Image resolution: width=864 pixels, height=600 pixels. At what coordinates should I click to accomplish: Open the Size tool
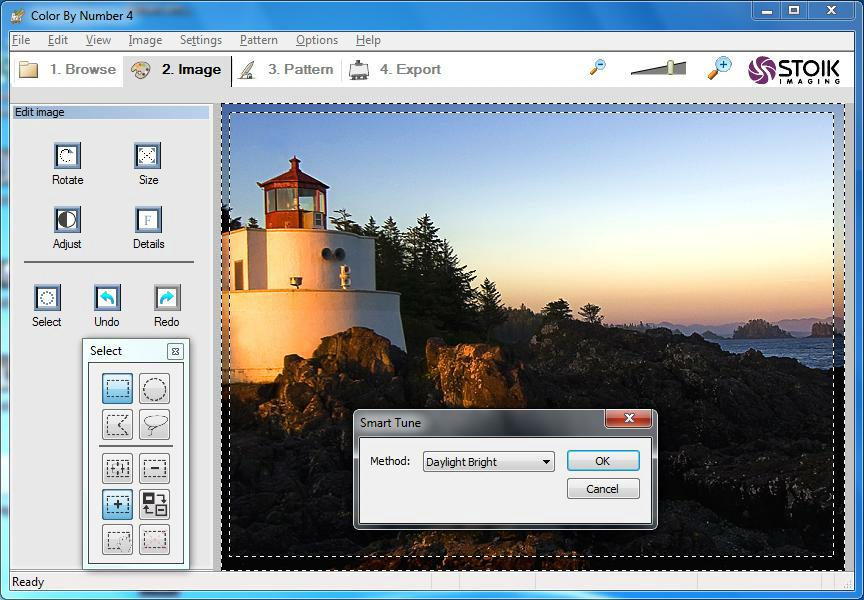(x=148, y=156)
